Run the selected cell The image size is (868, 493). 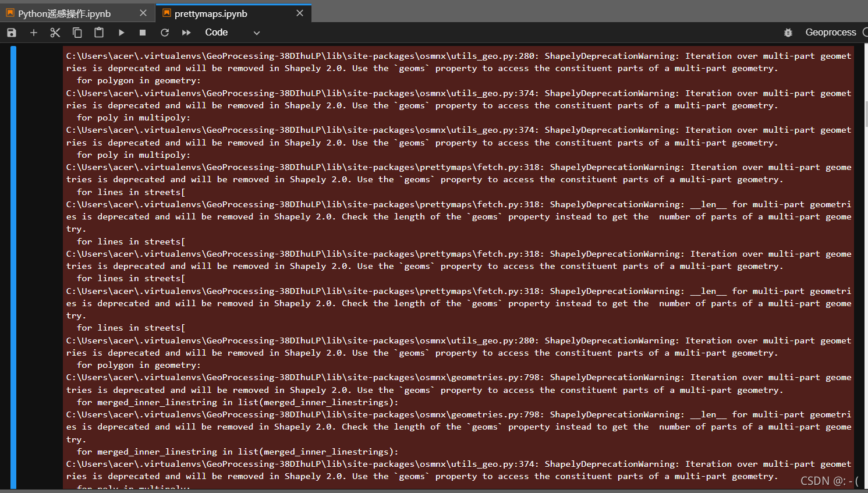pyautogui.click(x=121, y=33)
